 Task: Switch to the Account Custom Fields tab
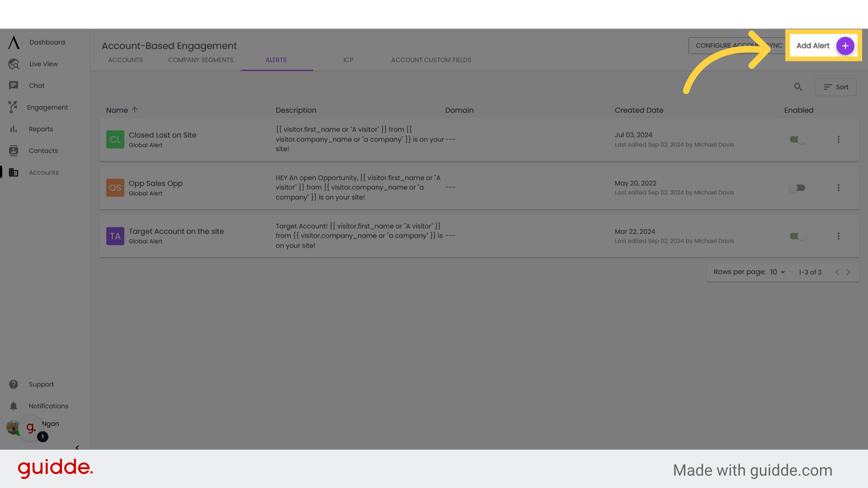[431, 60]
